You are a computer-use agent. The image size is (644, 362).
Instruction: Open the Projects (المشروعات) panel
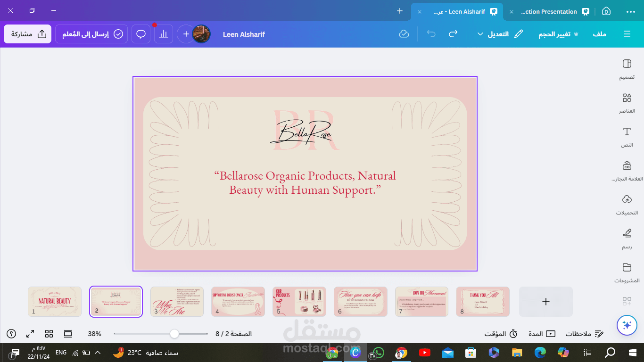[x=627, y=273]
